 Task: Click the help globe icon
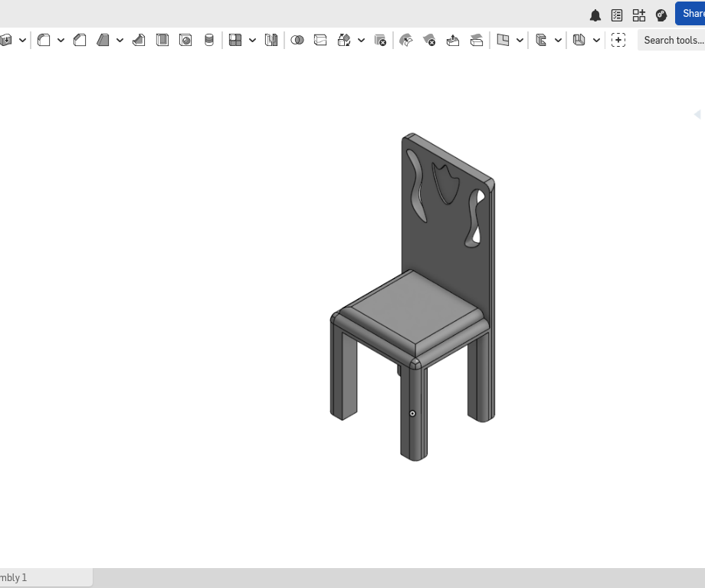661,14
